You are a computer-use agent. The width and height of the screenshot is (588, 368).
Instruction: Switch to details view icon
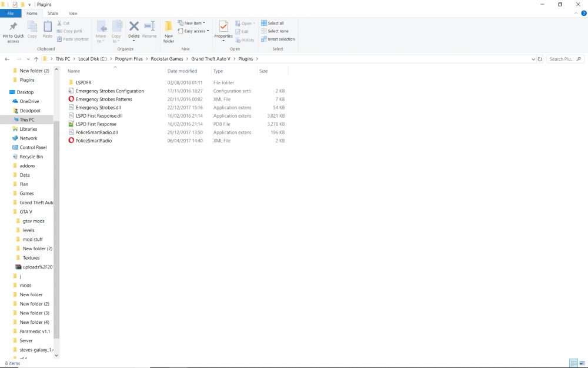tap(573, 363)
